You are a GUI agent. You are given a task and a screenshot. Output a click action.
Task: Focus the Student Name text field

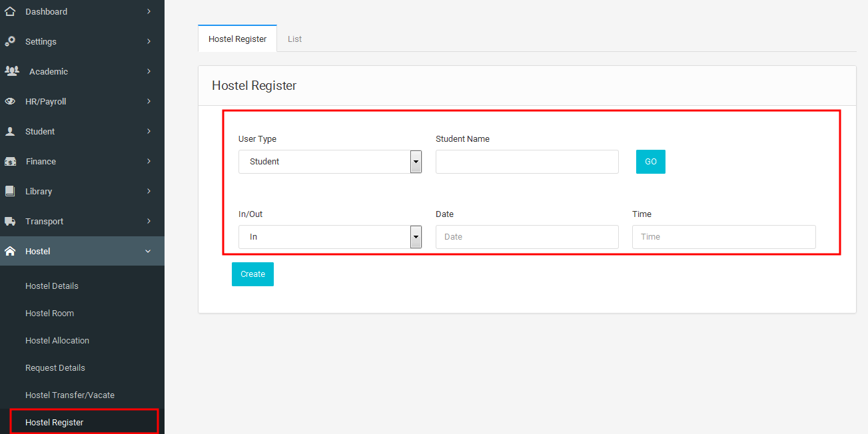(526, 162)
